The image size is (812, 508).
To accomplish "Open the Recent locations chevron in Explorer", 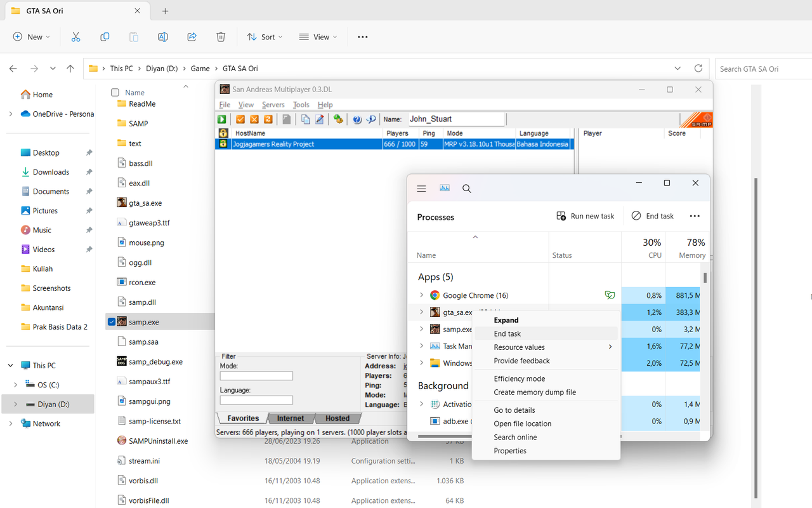I will pyautogui.click(x=52, y=69).
